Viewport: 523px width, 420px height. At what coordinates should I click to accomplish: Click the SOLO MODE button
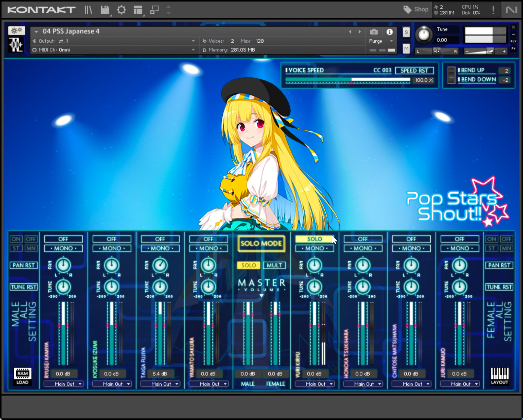point(261,243)
